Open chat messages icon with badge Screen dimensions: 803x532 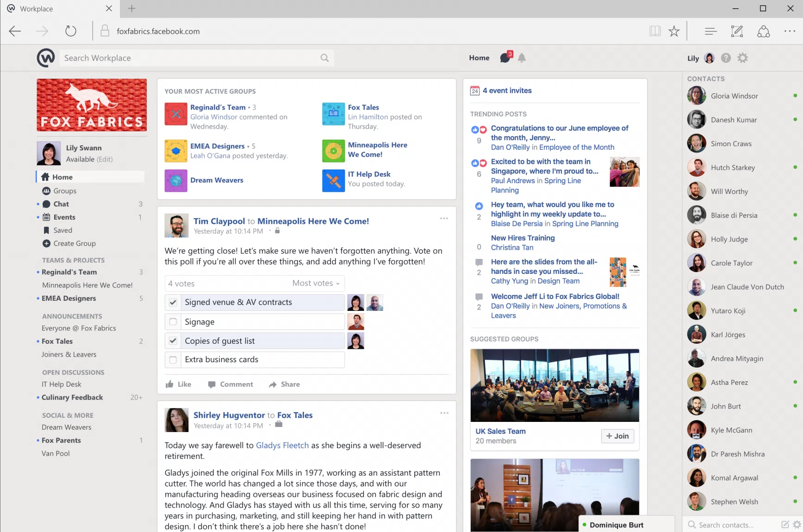[506, 57]
